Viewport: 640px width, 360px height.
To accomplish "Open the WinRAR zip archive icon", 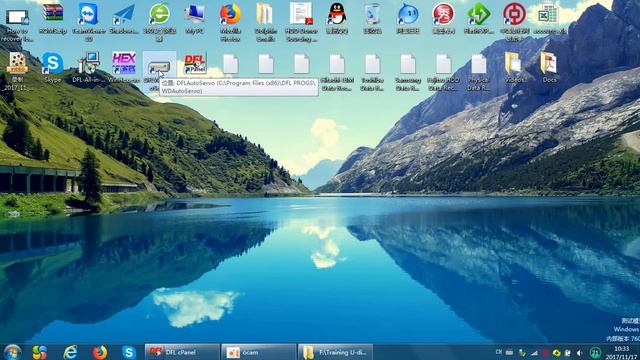I will (x=53, y=18).
